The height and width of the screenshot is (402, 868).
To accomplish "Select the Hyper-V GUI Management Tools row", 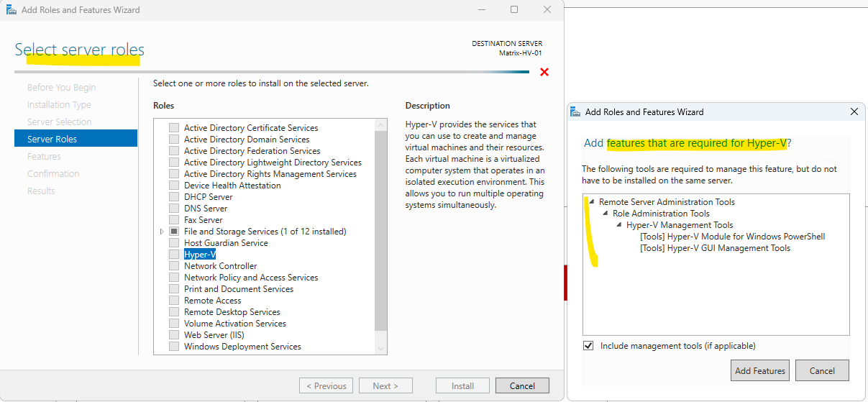I will click(715, 248).
